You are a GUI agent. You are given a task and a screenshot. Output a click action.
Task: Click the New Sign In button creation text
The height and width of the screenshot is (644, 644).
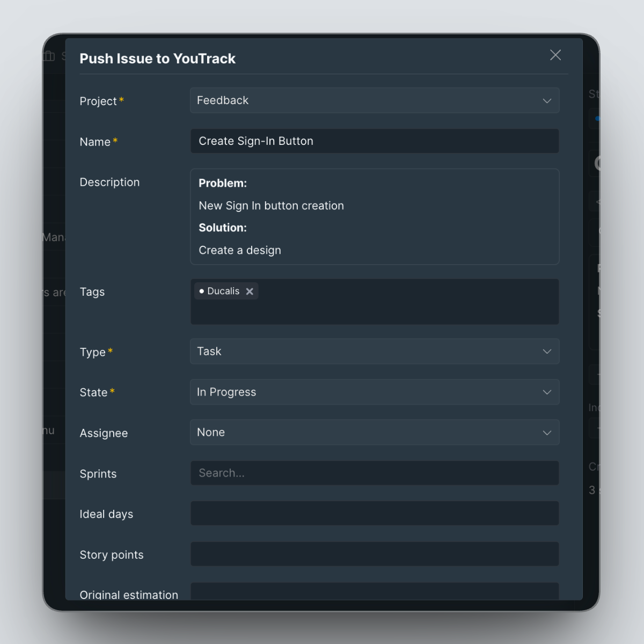(271, 206)
